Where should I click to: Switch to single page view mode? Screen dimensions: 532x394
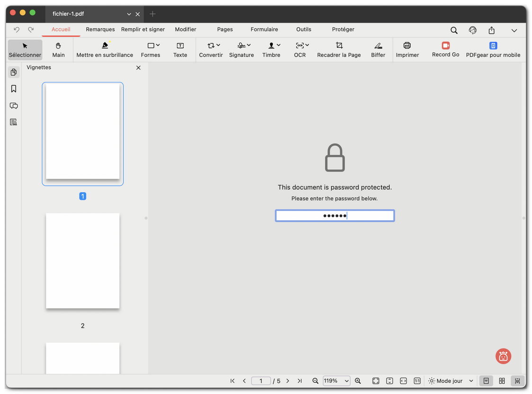tap(486, 381)
